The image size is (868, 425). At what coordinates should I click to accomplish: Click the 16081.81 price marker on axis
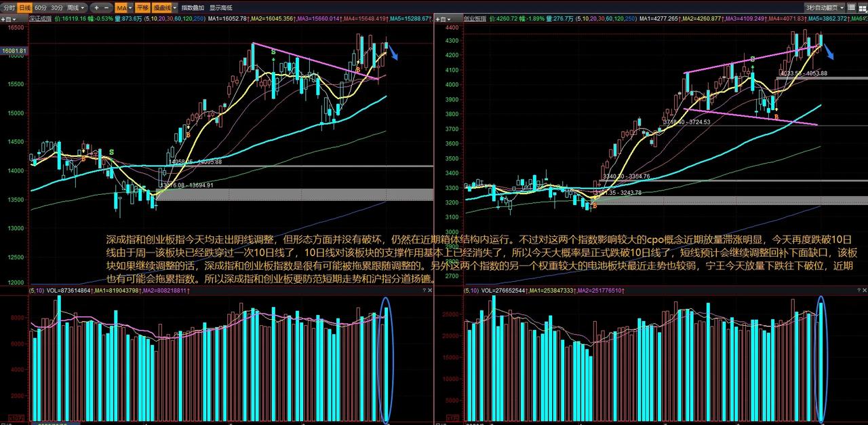[x=14, y=51]
